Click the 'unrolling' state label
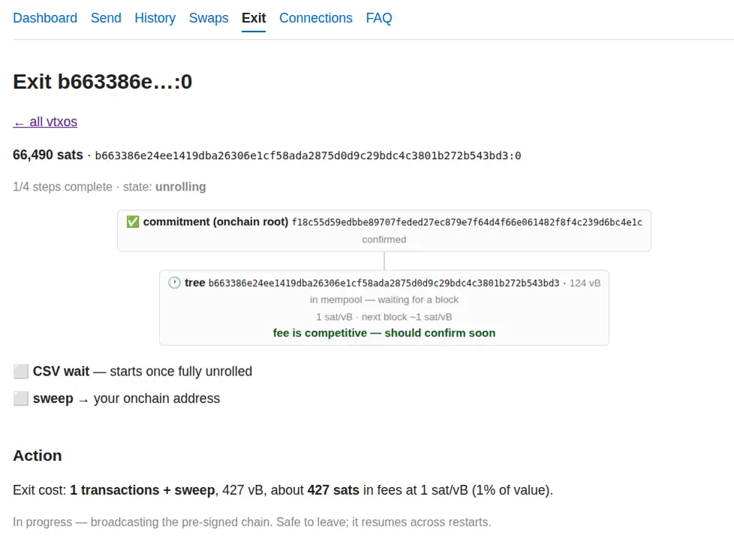The height and width of the screenshot is (560, 734). click(181, 187)
